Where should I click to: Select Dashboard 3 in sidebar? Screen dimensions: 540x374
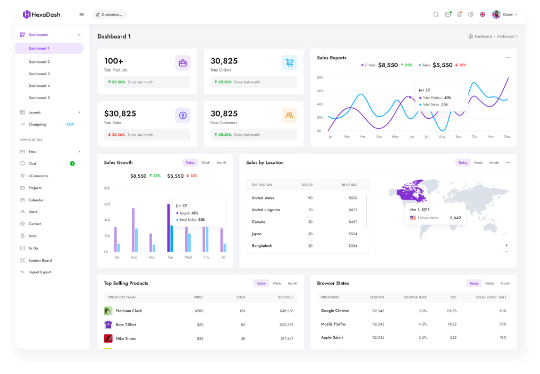[39, 74]
